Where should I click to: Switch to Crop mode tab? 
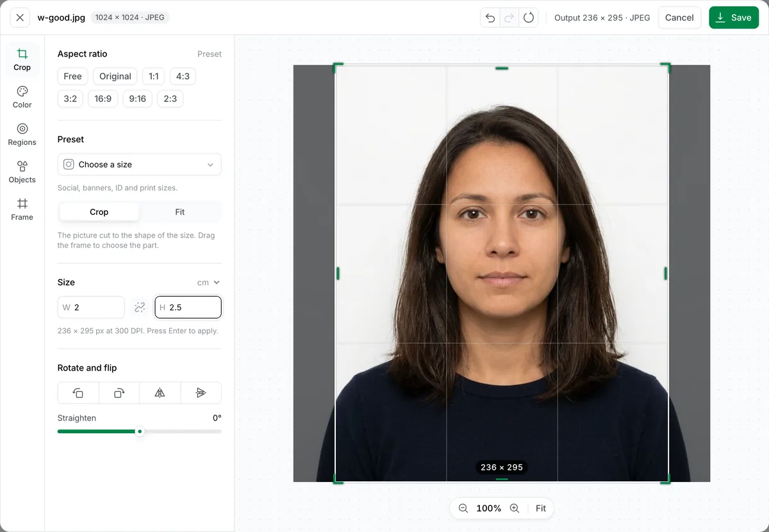[x=99, y=212]
